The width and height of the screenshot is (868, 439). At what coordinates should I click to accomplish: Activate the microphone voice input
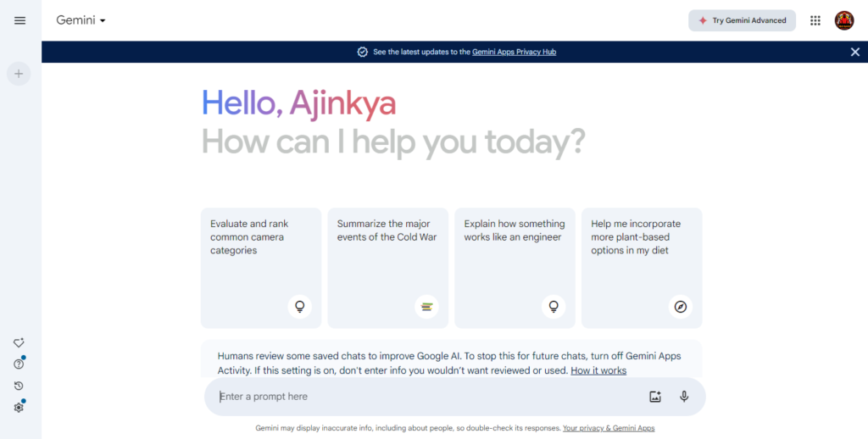pyautogui.click(x=684, y=397)
